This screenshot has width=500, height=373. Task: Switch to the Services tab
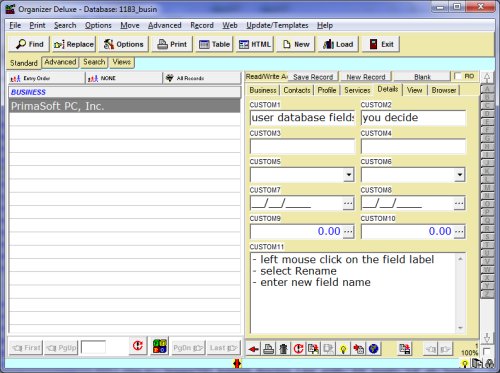pos(357,90)
